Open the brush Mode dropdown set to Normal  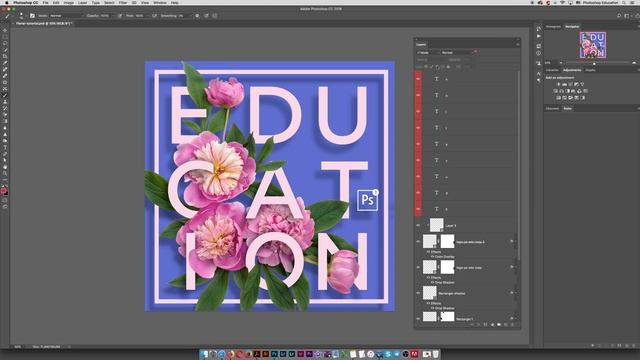point(66,16)
